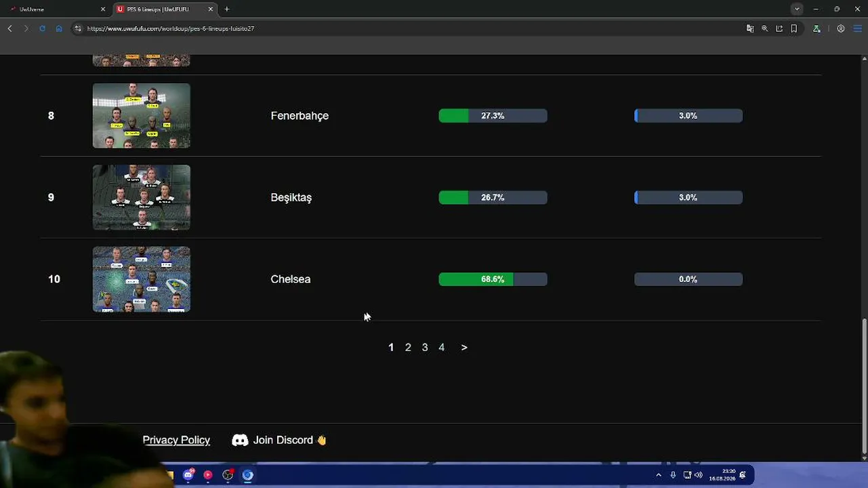Screen dimensions: 868x488
Task: Click the next page arrow
Action: [464, 347]
